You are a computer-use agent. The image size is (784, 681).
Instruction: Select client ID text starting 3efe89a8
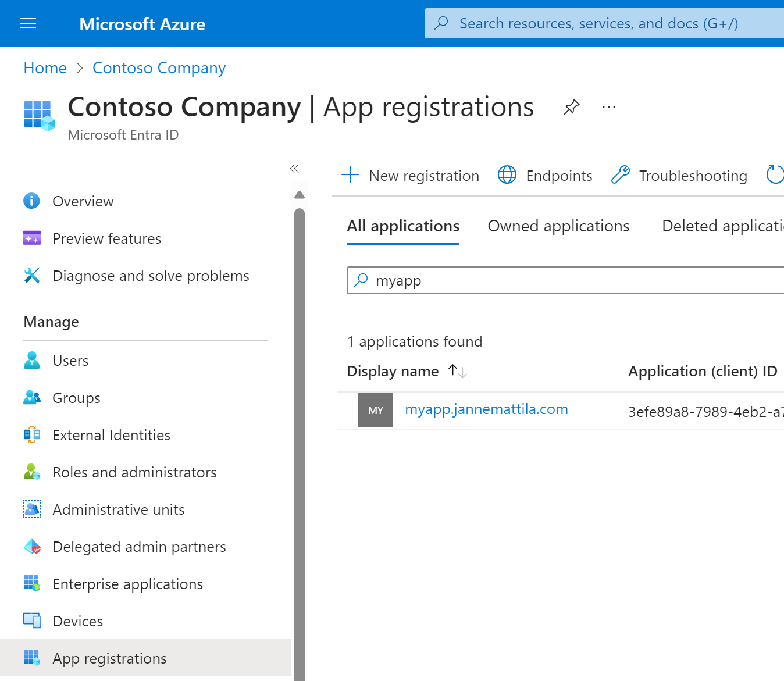705,412
